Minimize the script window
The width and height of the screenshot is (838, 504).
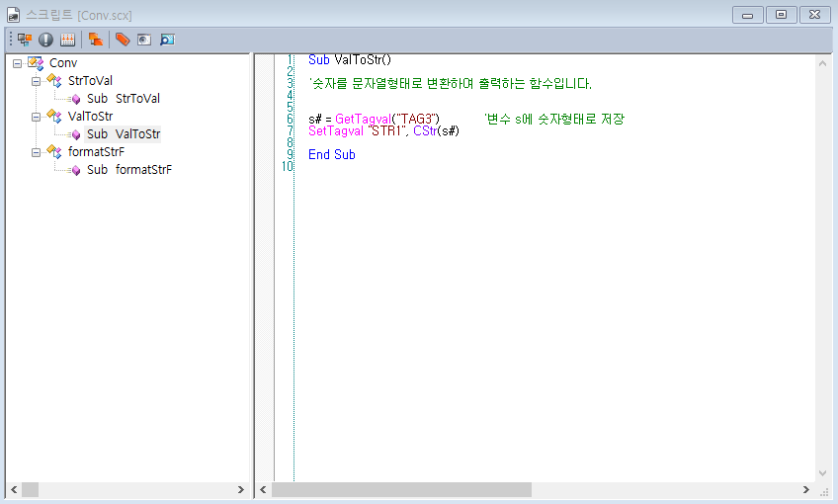748,15
